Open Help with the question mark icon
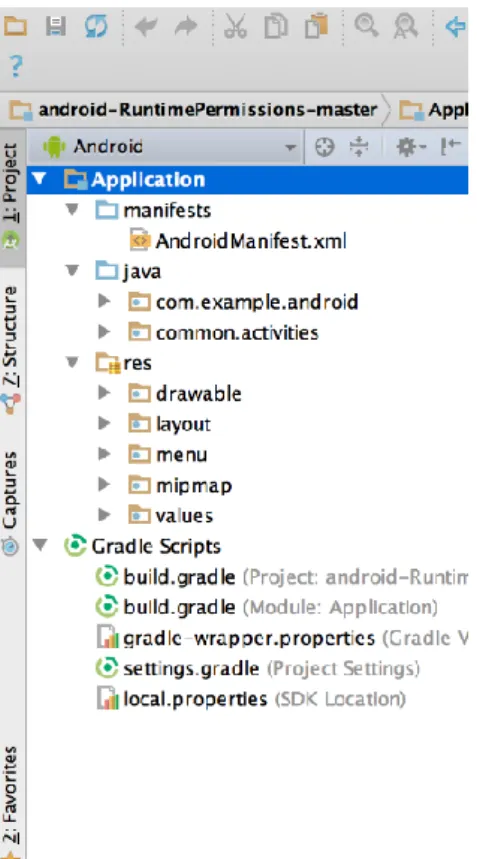The image size is (477, 859). coord(16,67)
